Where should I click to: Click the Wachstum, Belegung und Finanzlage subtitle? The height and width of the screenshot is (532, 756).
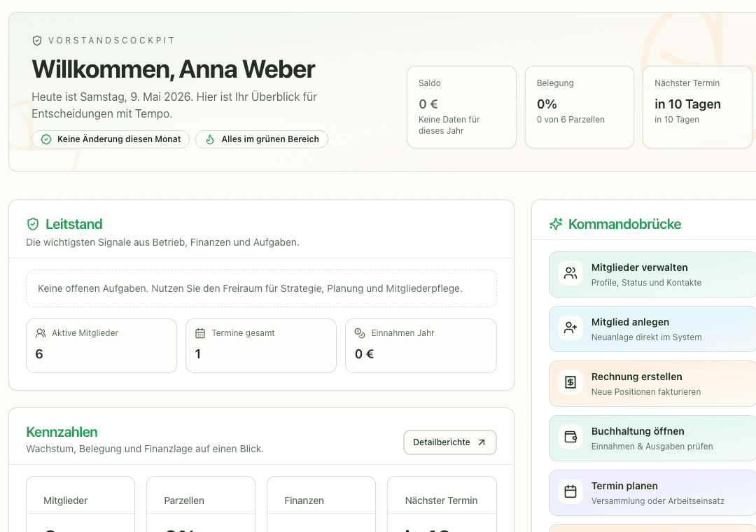click(x=145, y=449)
